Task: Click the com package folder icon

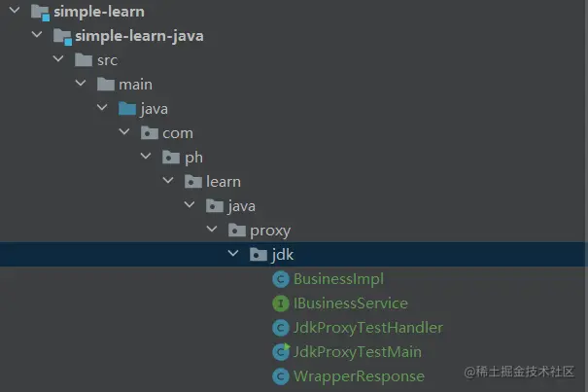Action: pyautogui.click(x=150, y=133)
